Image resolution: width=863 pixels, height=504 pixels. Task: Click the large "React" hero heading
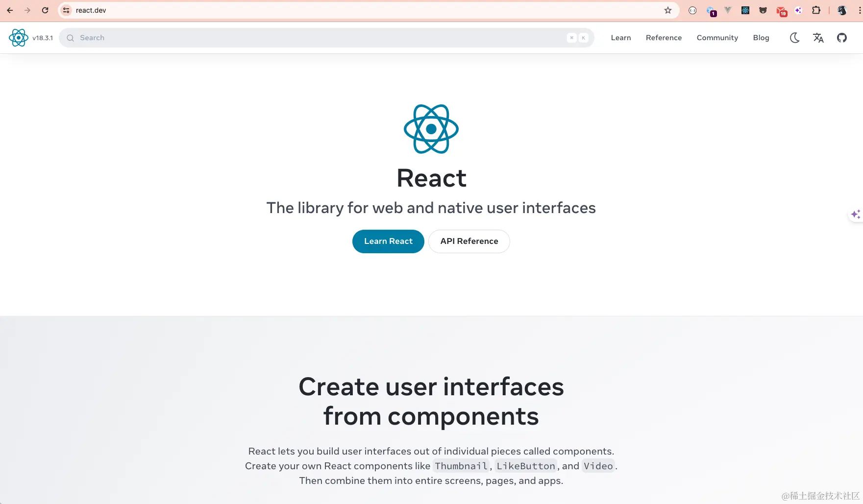click(x=431, y=178)
